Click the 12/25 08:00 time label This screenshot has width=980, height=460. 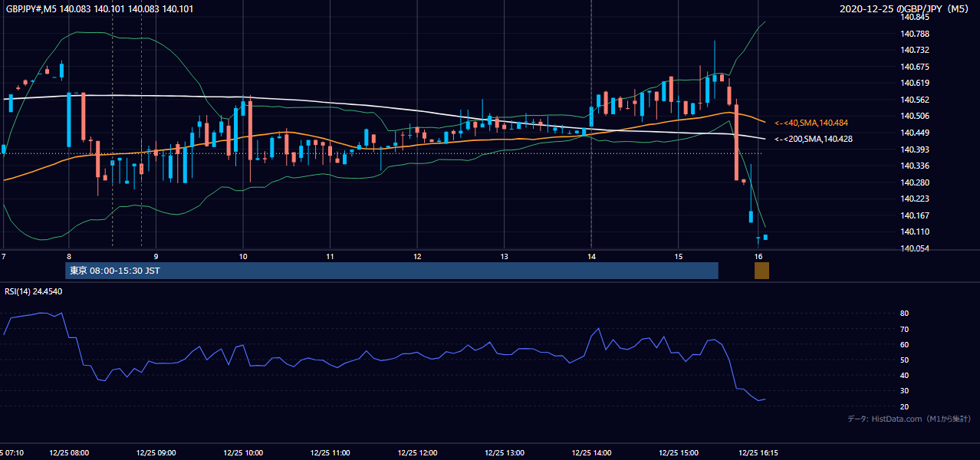pos(69,452)
